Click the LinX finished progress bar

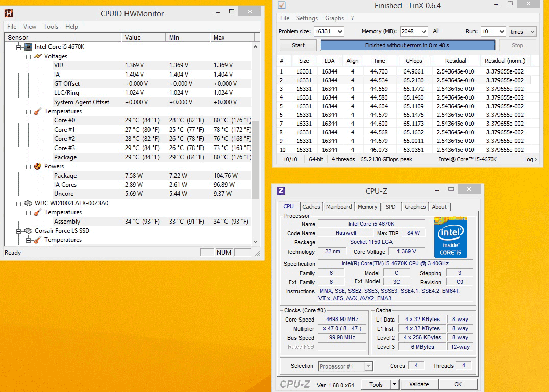[407, 45]
